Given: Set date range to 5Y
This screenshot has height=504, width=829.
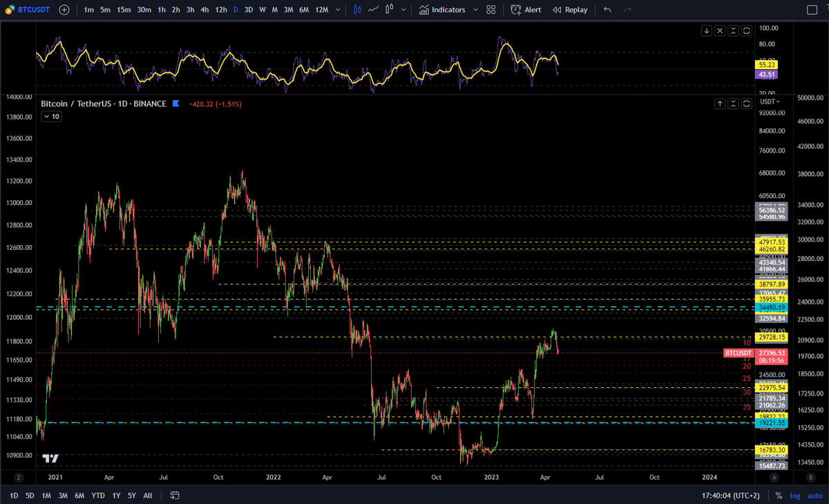Looking at the screenshot, I should pyautogui.click(x=131, y=495).
